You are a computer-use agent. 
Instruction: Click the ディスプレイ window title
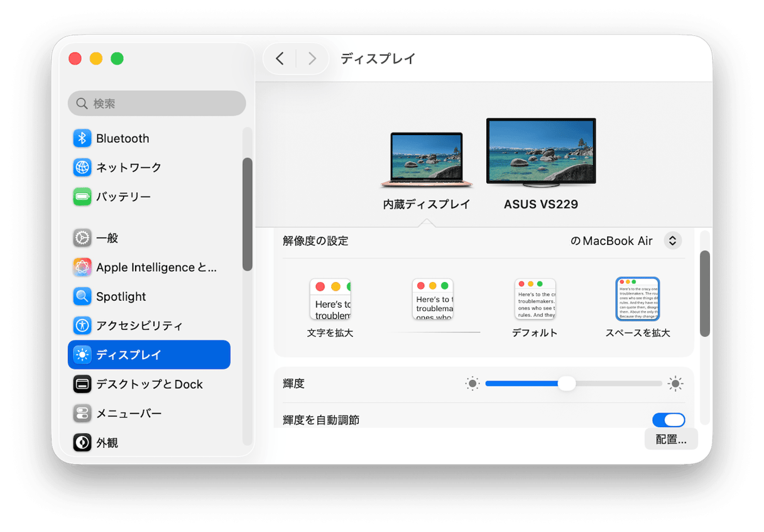tap(378, 58)
